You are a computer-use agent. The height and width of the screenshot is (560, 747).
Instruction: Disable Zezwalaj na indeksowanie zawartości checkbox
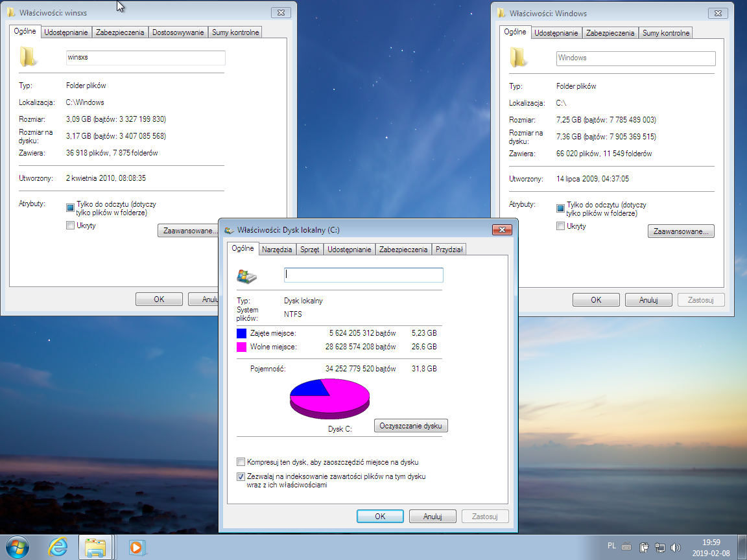242,476
